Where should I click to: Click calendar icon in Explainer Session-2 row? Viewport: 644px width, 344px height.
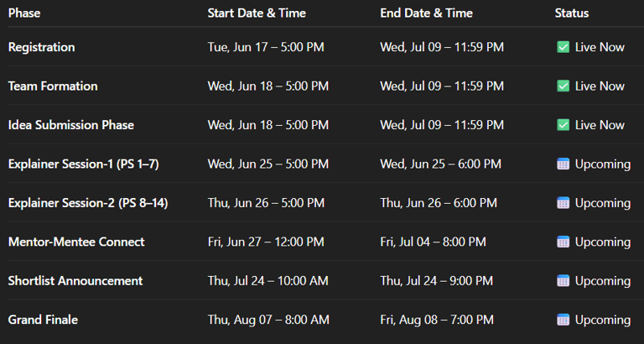(563, 203)
